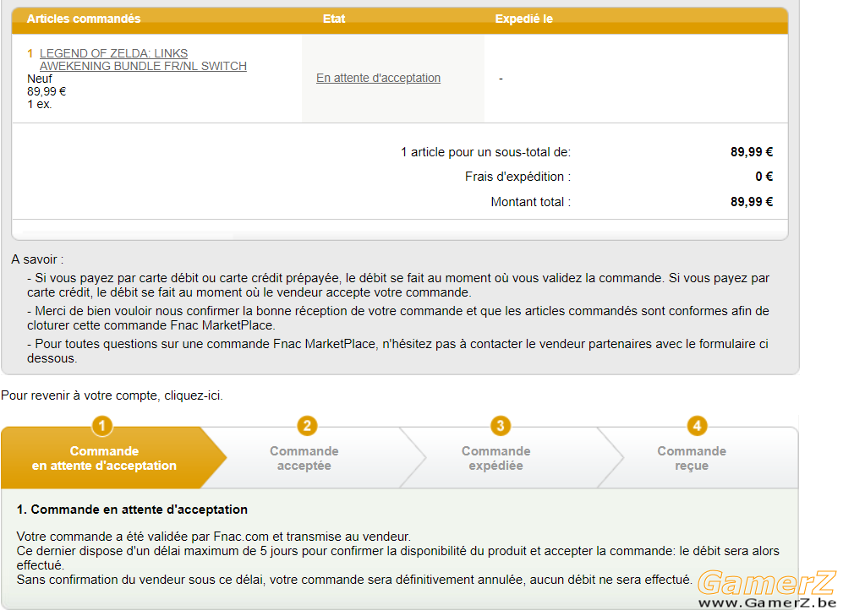Click the 'Montant total :' label

click(x=531, y=202)
